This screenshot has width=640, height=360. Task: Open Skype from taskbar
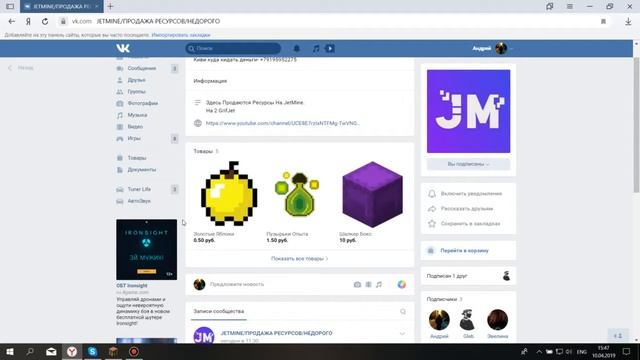tap(92, 351)
